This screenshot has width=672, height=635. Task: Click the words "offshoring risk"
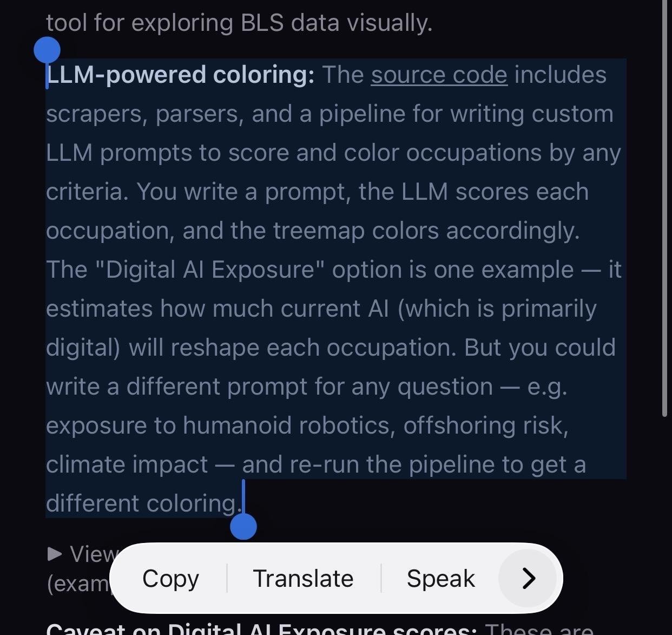(x=485, y=425)
